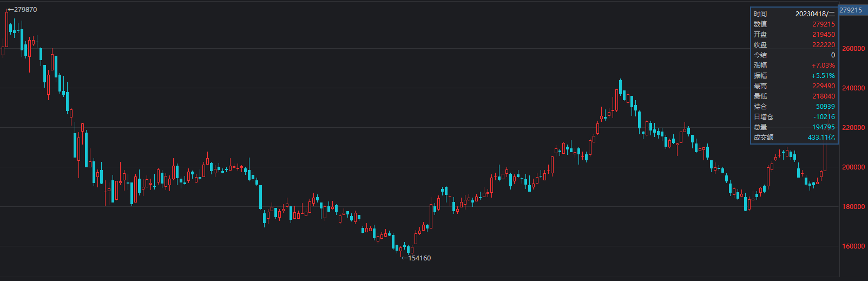Click the 279870 high price marker
The width and height of the screenshot is (868, 281).
tap(22, 10)
